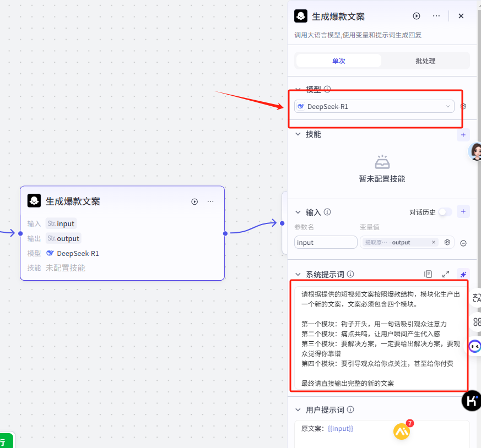Image resolution: width=481 pixels, height=448 pixels.
Task: Click the node's Str. output tag
Action: click(x=63, y=238)
